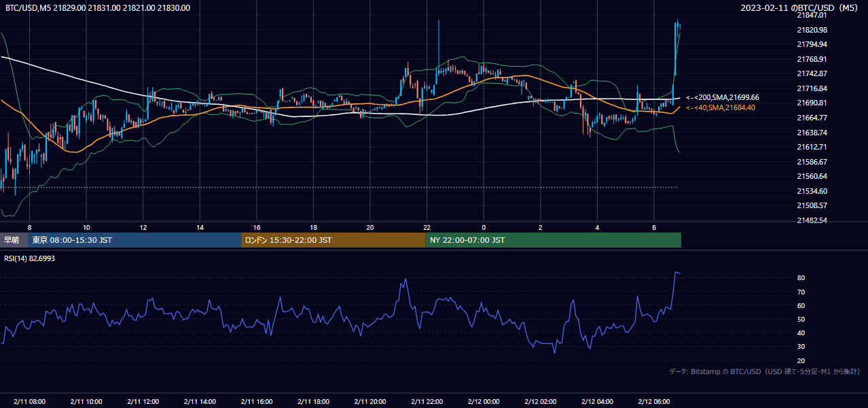Click the 2/11 16:00 time axis label
The height and width of the screenshot is (408, 868).
257,401
